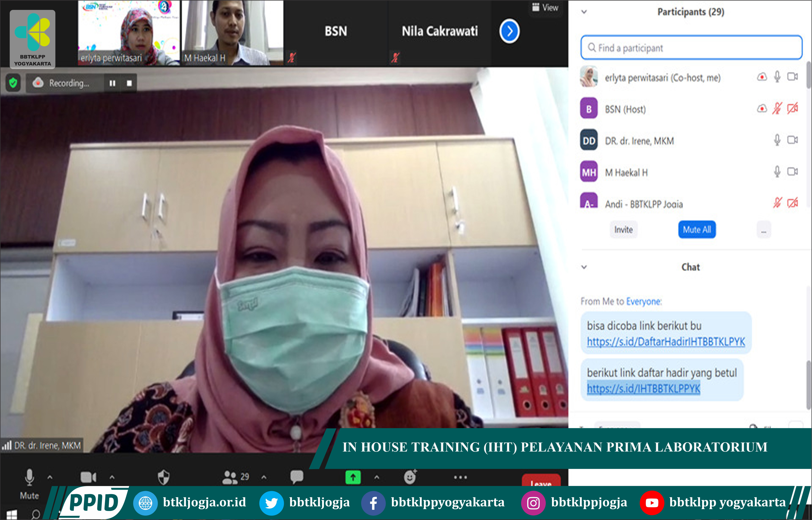Click the Participants 29 toolbar icon
The width and height of the screenshot is (812, 520).
tap(235, 477)
